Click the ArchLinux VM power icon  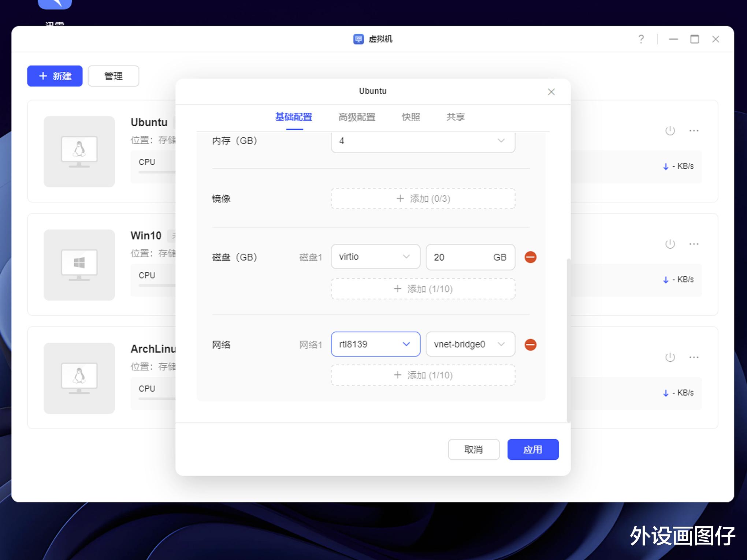(x=670, y=357)
